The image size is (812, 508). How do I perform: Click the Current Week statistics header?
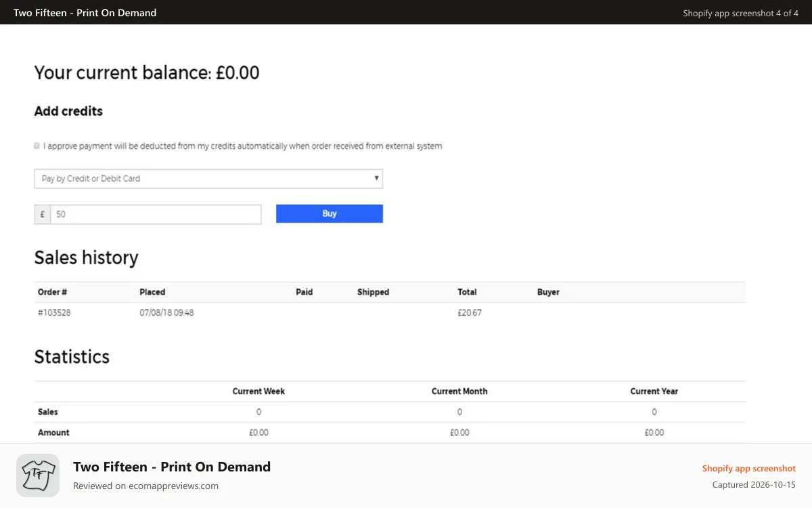coord(258,391)
